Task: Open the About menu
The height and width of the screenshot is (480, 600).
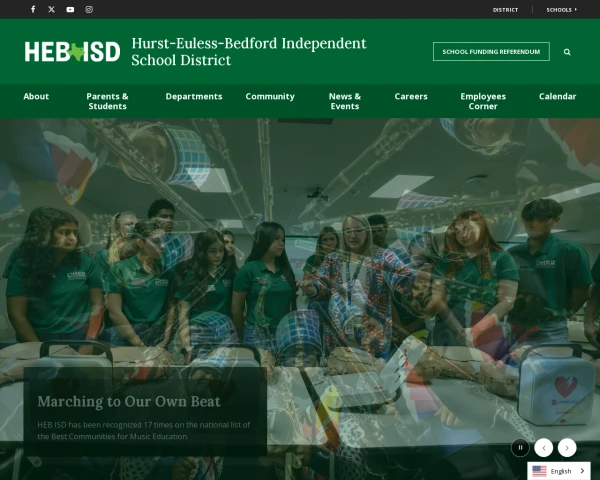Action: (x=36, y=97)
